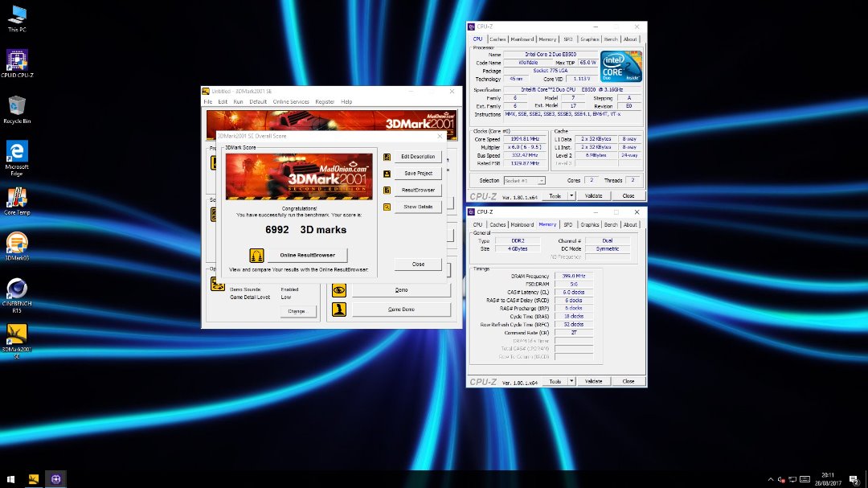Open the Microsoft Edge desktop shortcut

pos(17,158)
